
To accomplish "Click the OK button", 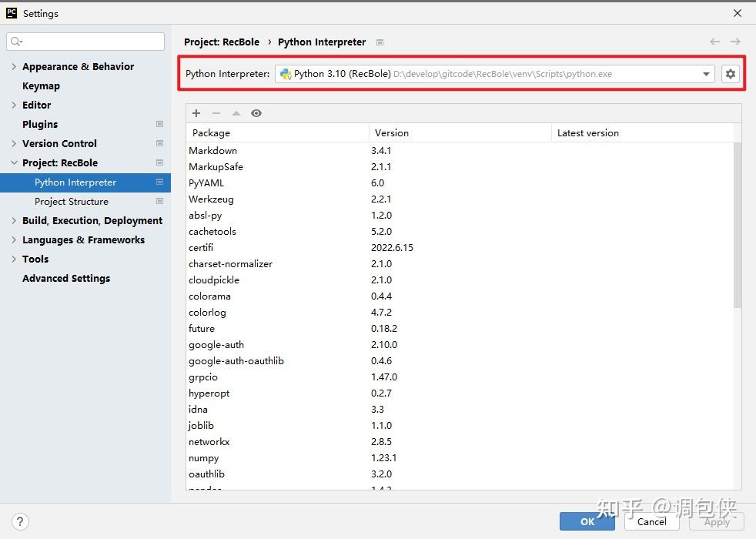I will (x=587, y=521).
